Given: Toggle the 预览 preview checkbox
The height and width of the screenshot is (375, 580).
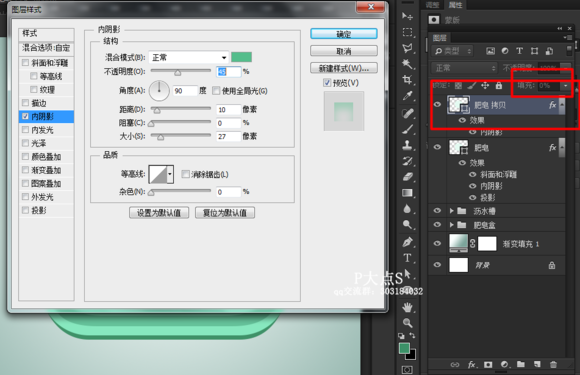Looking at the screenshot, I should point(327,82).
